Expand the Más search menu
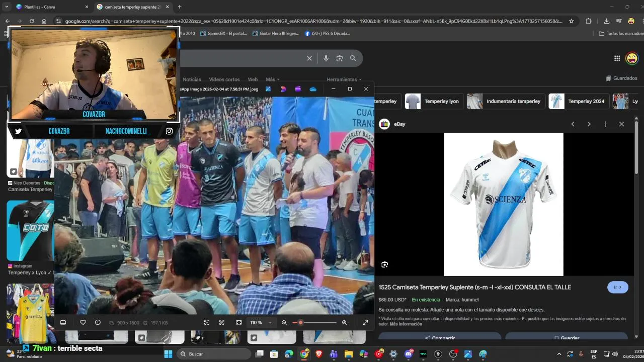Image resolution: width=644 pixels, height=362 pixels. tap(273, 79)
